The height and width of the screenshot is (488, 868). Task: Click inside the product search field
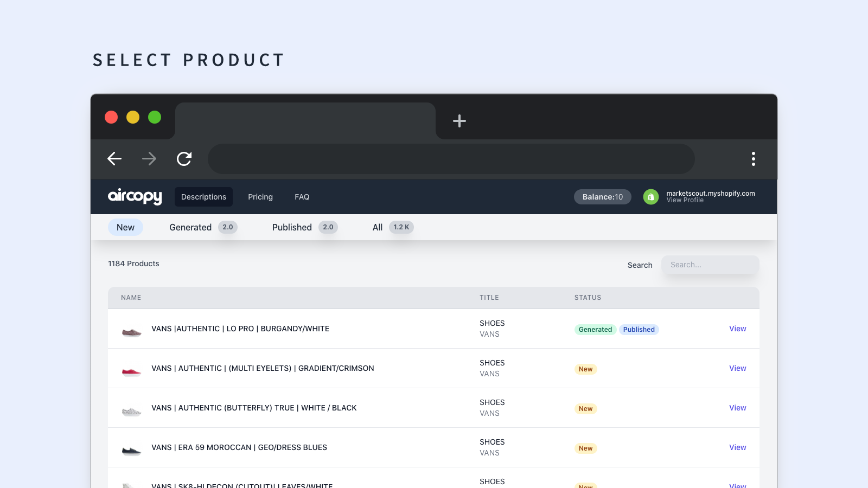click(x=710, y=265)
